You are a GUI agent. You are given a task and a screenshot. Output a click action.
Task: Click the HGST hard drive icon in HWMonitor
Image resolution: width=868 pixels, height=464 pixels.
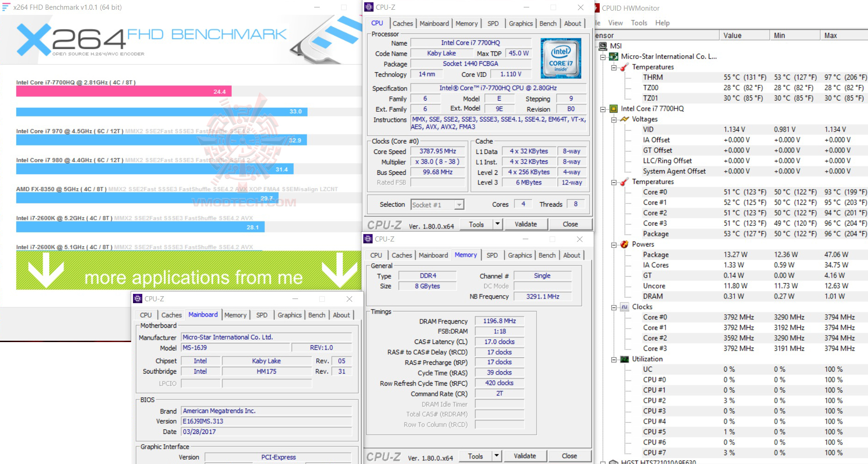(614, 461)
